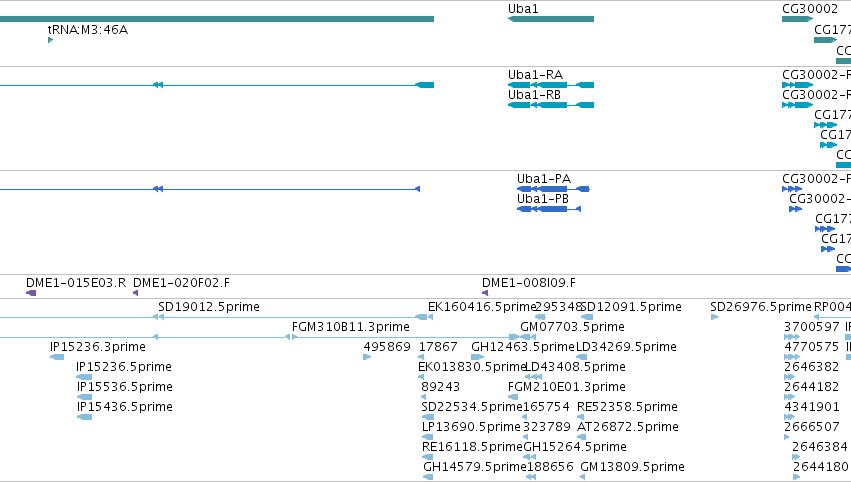
Task: Click the GH15264.5prime EST label
Action: point(575,448)
